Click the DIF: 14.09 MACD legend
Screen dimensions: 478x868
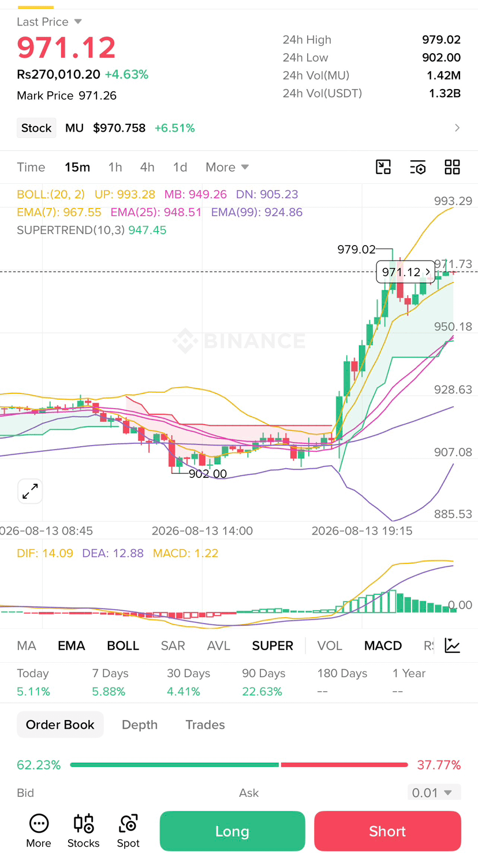tap(45, 553)
